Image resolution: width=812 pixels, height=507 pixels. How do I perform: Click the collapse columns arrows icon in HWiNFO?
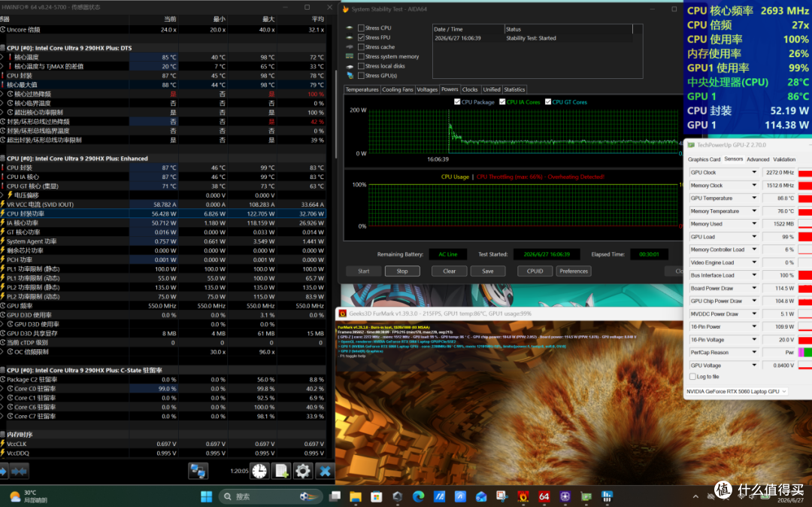tap(19, 471)
